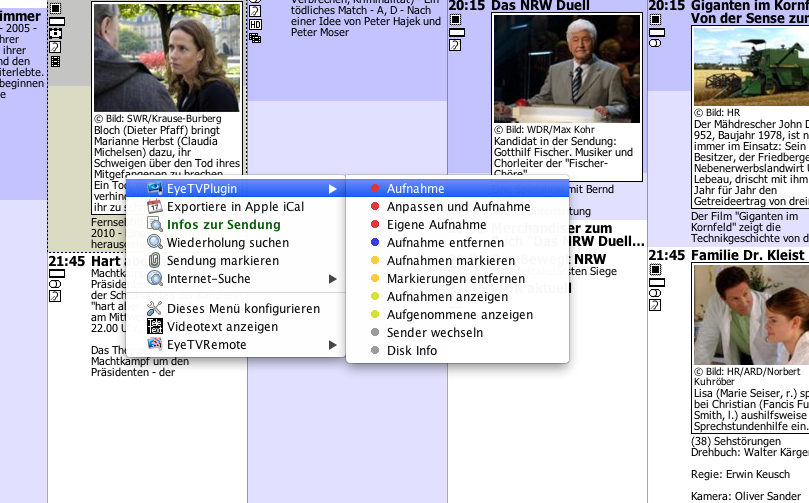Click the text "© Bild: SWR/Krause-Burberg"
The height and width of the screenshot is (503, 809).
pyautogui.click(x=158, y=119)
